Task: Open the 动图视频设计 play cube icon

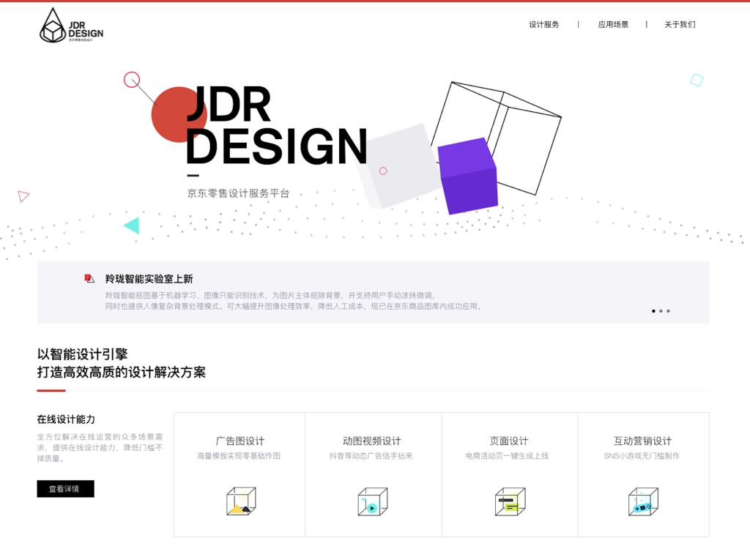Action: [x=373, y=501]
